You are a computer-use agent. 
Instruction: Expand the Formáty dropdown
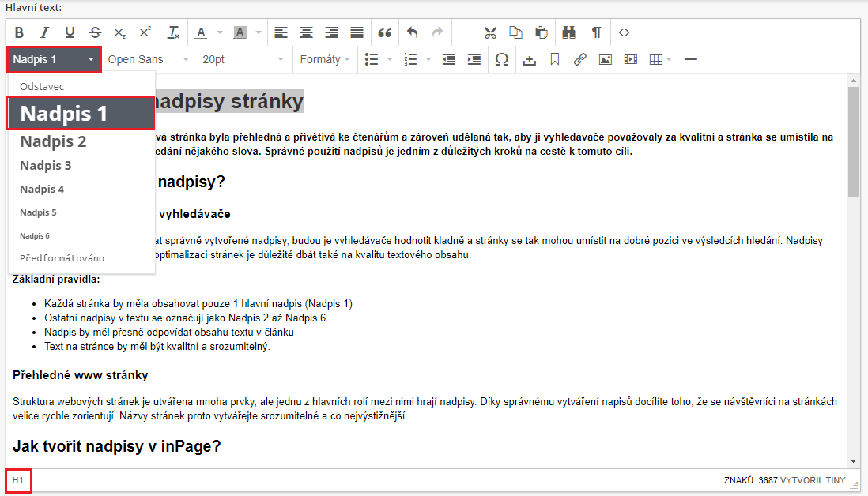[326, 59]
